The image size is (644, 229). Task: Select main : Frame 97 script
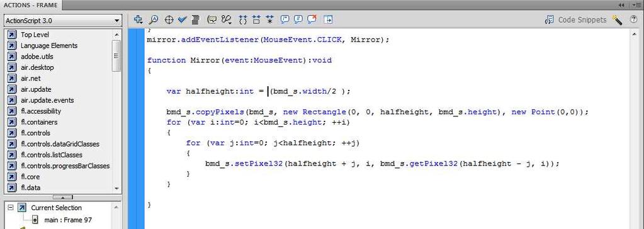click(68, 220)
